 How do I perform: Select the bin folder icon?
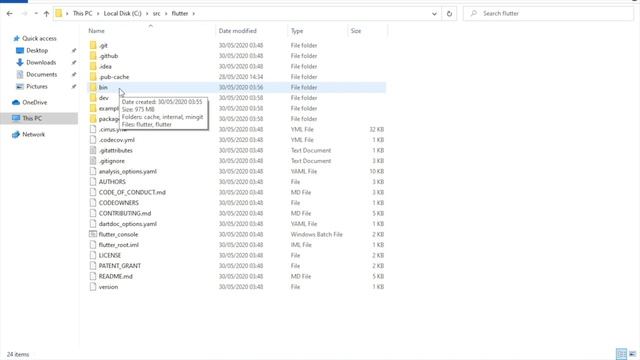click(93, 87)
